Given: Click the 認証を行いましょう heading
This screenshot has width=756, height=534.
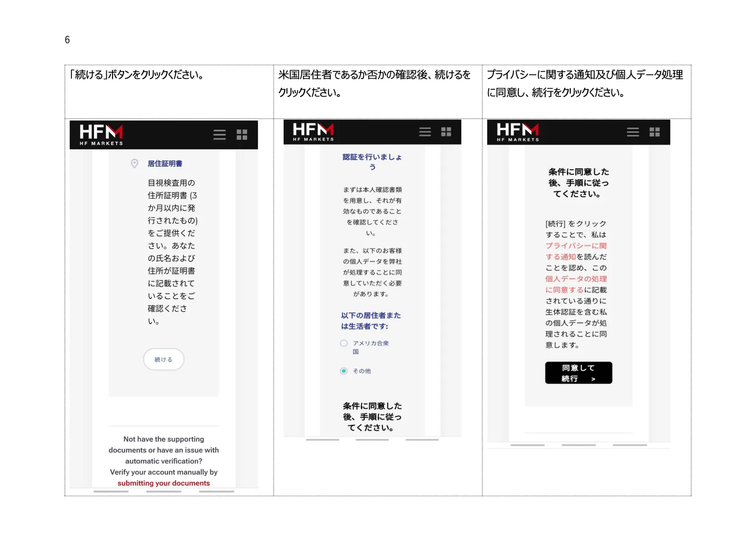Looking at the screenshot, I should (372, 161).
